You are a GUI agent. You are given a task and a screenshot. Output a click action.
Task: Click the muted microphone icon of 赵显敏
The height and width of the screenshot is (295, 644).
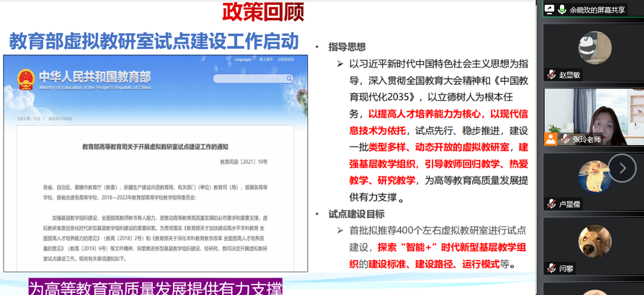point(552,74)
